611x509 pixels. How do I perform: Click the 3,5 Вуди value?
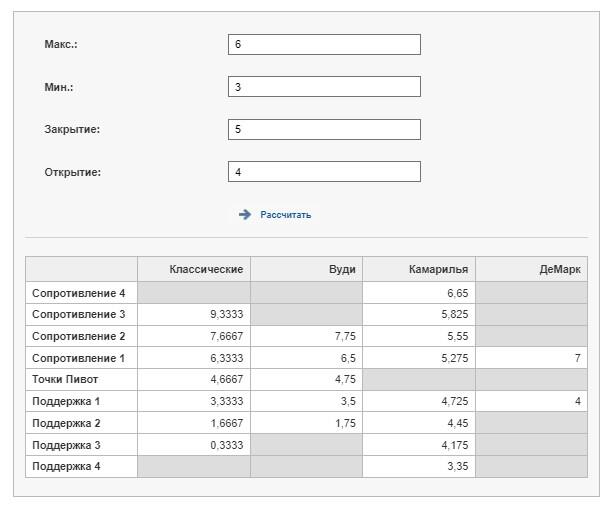(348, 401)
